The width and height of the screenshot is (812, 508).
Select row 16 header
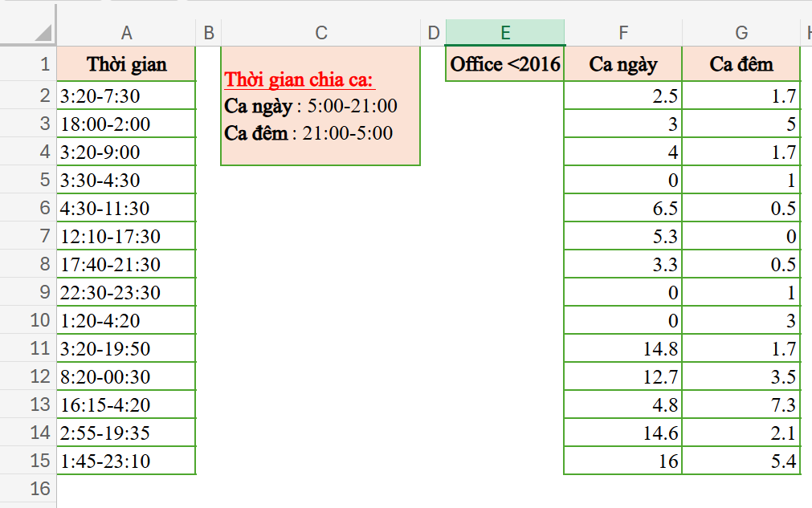tap(42, 489)
